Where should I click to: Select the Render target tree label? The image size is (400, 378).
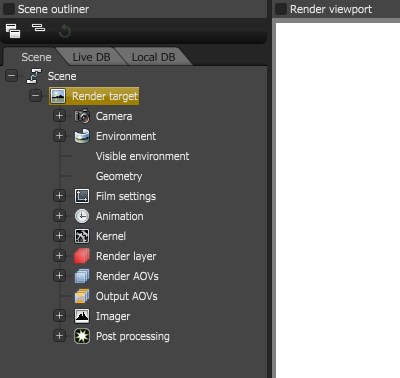pos(105,96)
